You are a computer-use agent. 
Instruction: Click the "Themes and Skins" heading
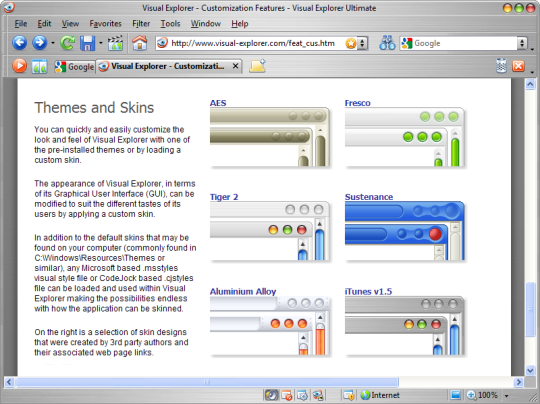pos(94,108)
